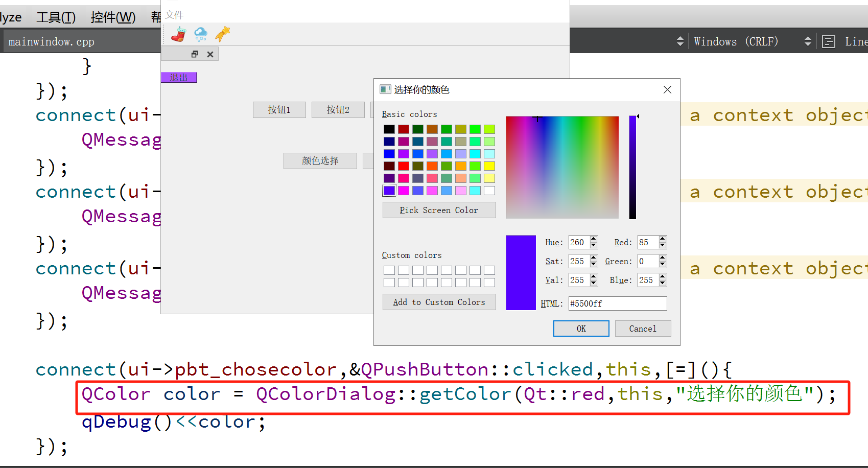Increase Sat with up arrow
The height and width of the screenshot is (468, 868).
[x=594, y=258]
